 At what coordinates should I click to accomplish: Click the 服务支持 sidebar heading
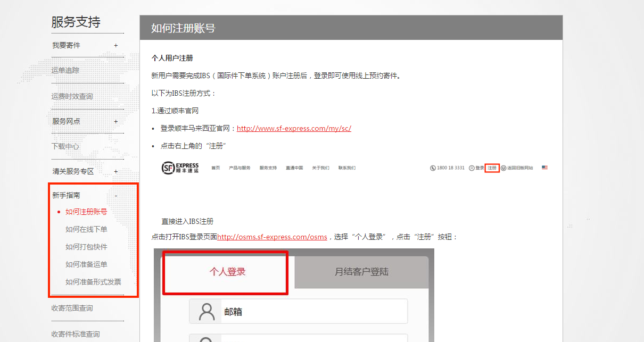pos(76,22)
